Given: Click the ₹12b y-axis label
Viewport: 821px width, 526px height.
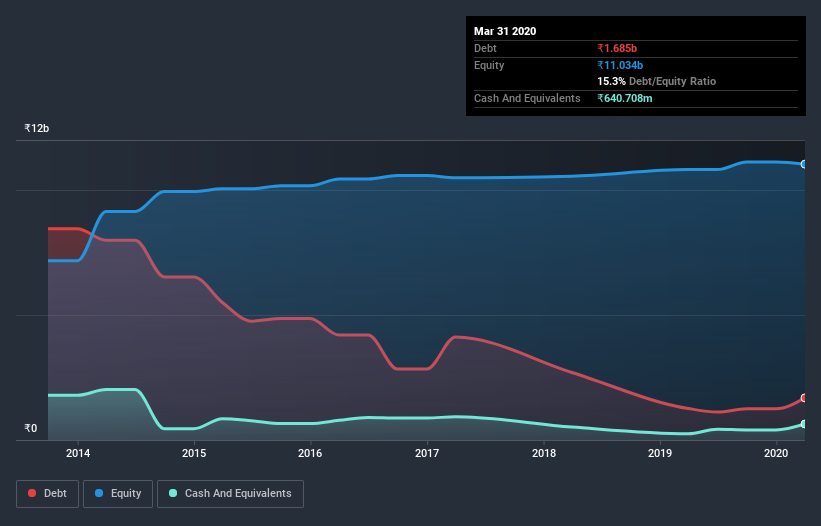Looking at the screenshot, I should pyautogui.click(x=37, y=128).
